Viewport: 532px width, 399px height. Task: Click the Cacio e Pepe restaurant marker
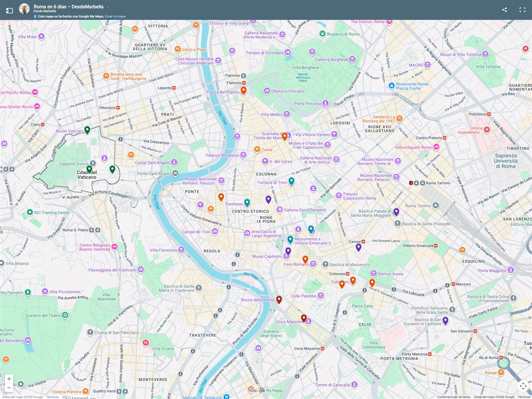coord(177,49)
